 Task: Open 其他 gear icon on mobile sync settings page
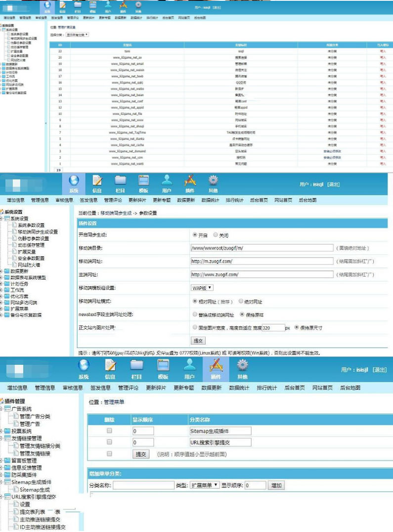point(213,183)
